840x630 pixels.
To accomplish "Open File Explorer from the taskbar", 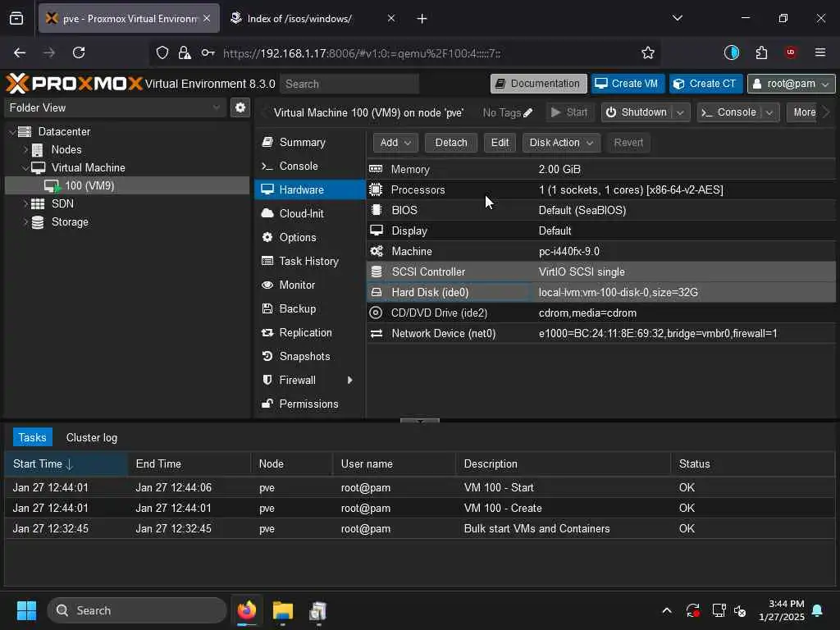I will (x=282, y=610).
